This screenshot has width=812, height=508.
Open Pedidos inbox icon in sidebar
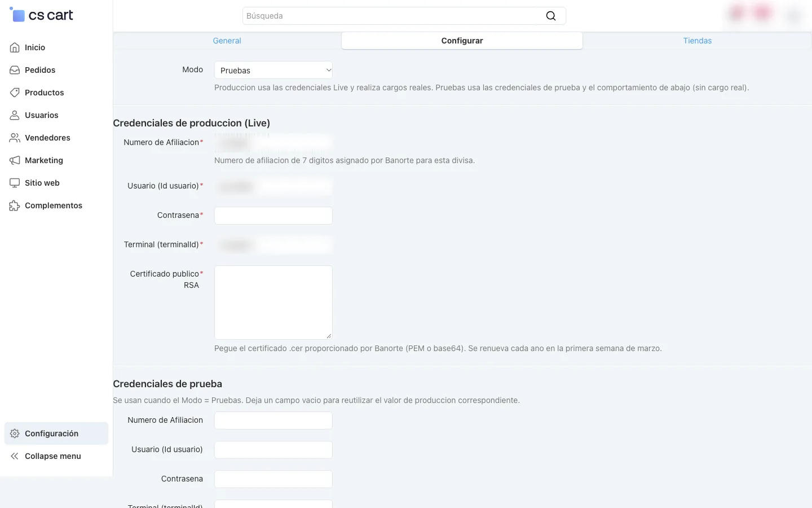click(x=15, y=70)
